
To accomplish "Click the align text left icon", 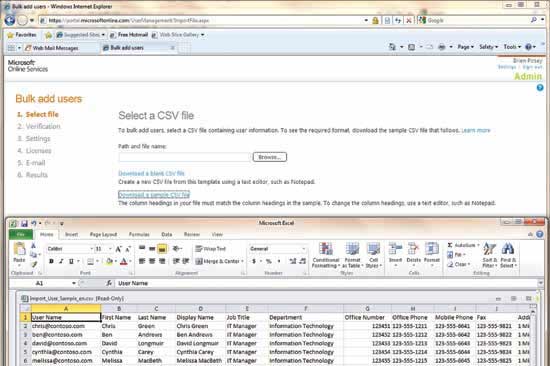I will point(142,261).
